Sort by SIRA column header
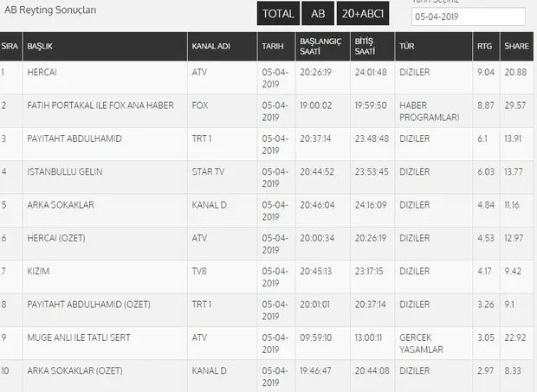Screen dimensions: 537x392 [x=10, y=44]
